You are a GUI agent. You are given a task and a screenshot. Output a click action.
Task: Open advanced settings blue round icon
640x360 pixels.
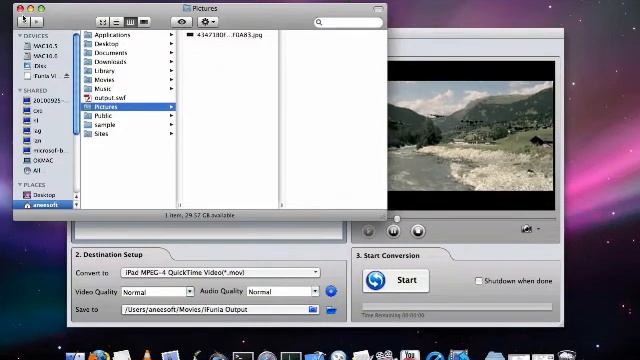pyautogui.click(x=331, y=291)
